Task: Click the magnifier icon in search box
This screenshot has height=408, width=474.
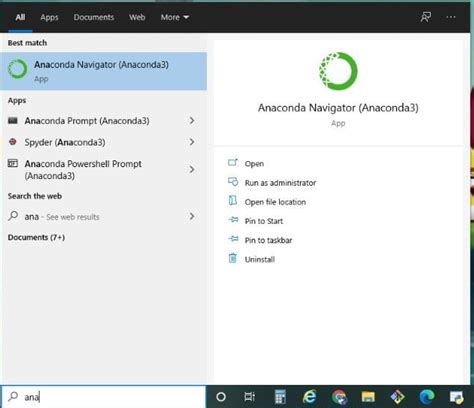Action: [13, 396]
